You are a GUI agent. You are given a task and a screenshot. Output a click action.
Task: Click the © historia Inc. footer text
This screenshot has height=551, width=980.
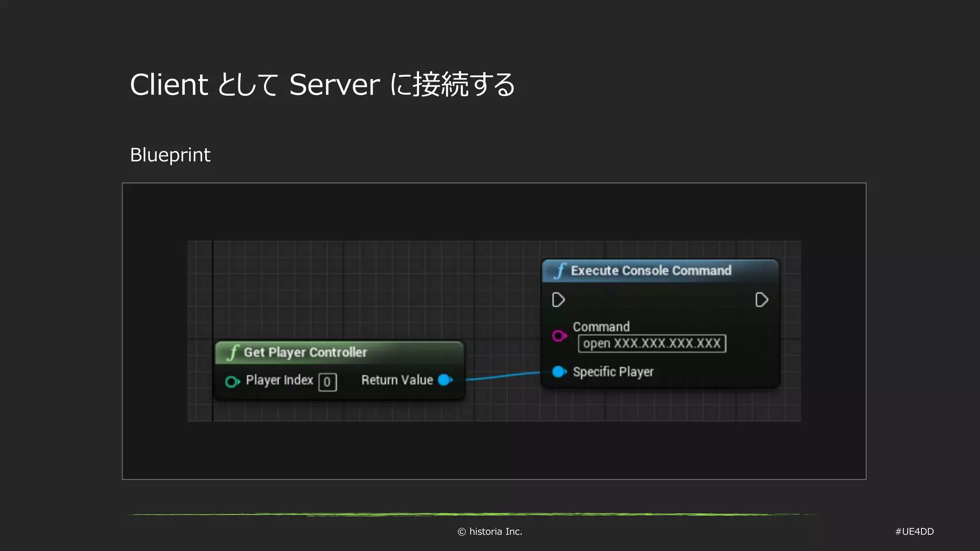(490, 531)
